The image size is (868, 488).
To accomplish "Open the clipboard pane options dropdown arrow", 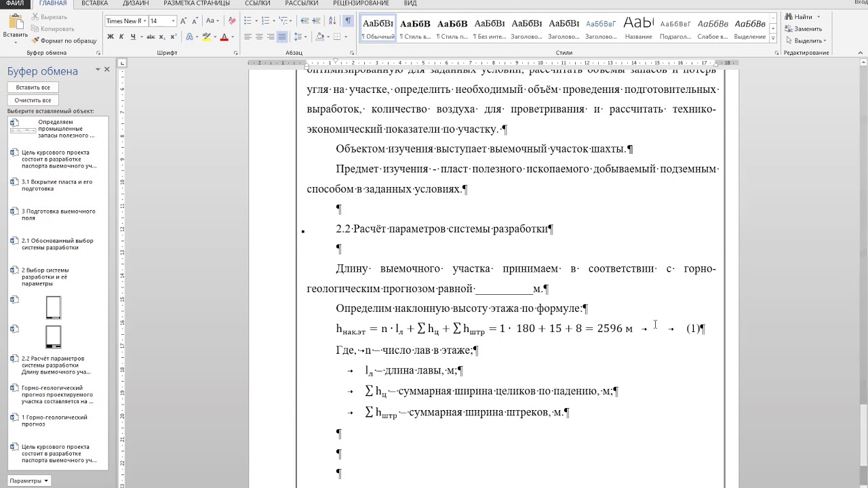I will (98, 69).
